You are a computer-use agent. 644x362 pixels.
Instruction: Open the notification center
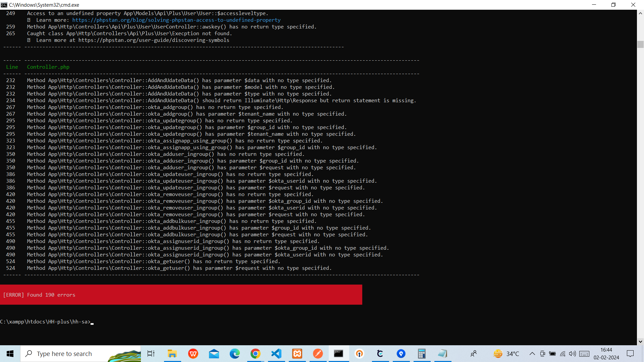pos(630,354)
